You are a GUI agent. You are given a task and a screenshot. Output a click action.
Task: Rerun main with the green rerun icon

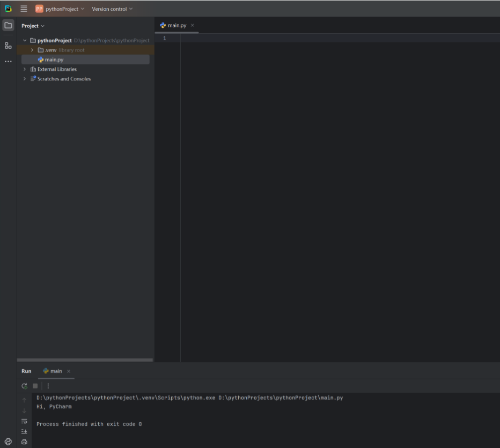coord(25,386)
